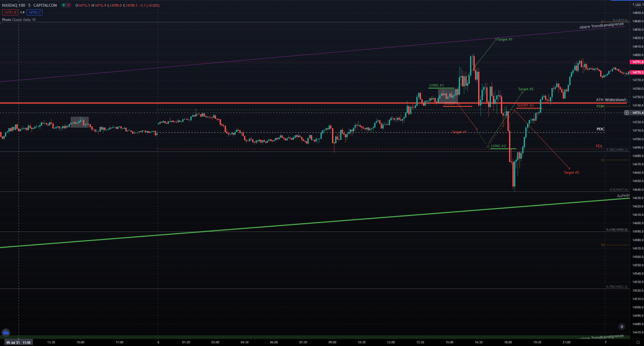Click the obere Trendkanalgrenze trendline label
This screenshot has width=644, height=346.
tap(602, 26)
